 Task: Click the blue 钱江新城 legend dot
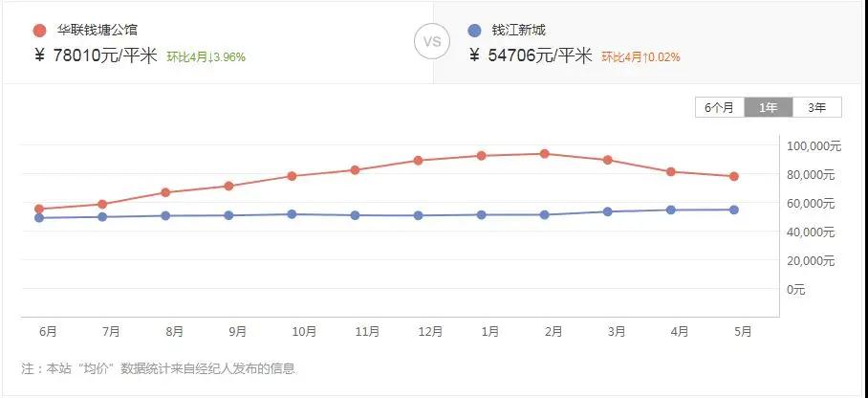pos(475,31)
